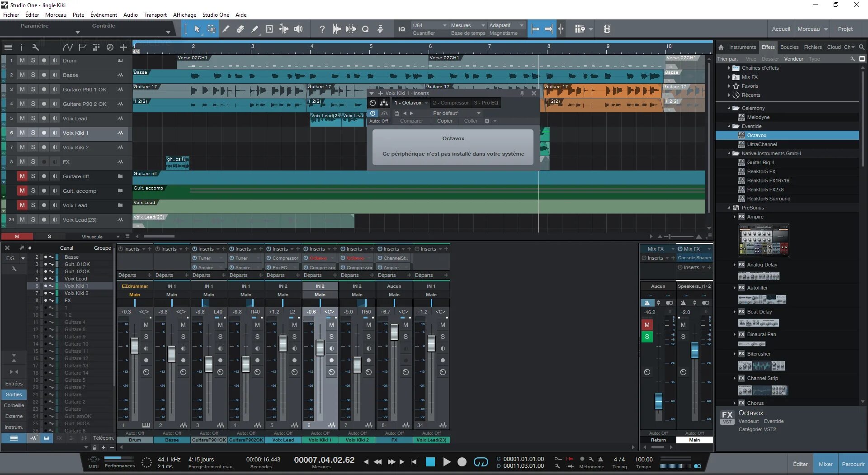The height and width of the screenshot is (475, 868).
Task: Expand the Chaînes d'effets folder
Action: point(729,68)
